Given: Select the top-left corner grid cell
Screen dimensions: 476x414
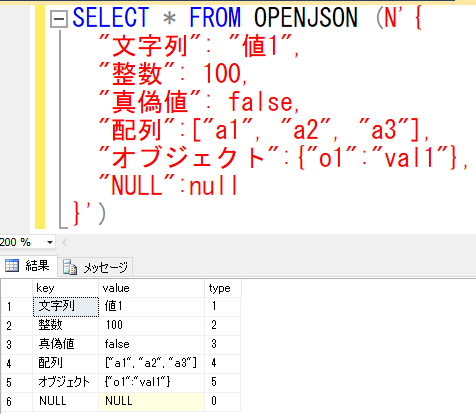Looking at the screenshot, I should [x=17, y=288].
